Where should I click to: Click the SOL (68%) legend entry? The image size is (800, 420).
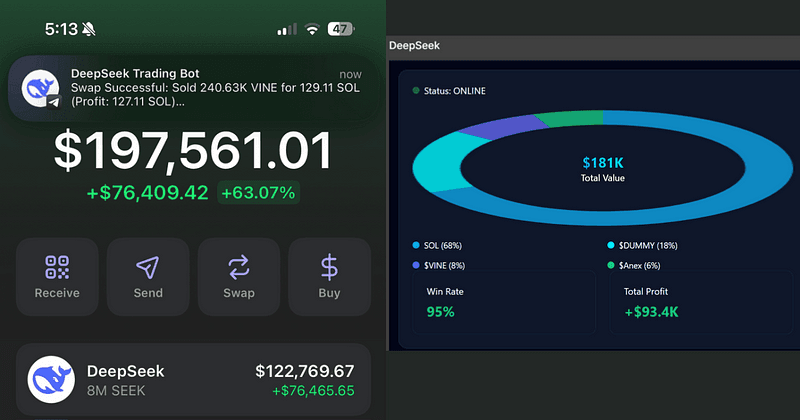click(437, 245)
